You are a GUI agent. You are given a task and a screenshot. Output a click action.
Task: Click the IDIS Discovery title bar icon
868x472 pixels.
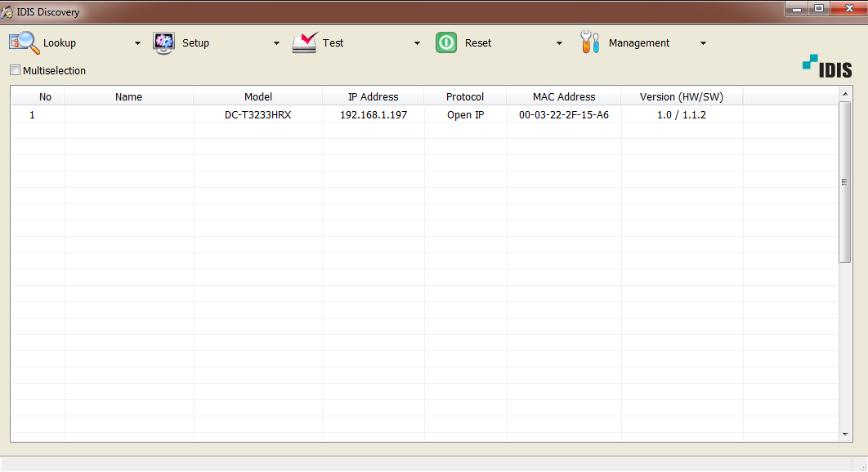pos(7,11)
